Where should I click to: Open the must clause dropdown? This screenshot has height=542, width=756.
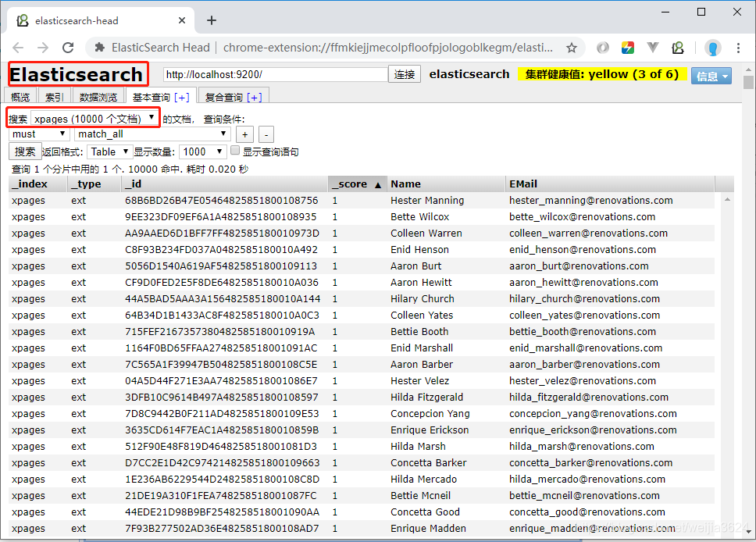click(x=39, y=134)
